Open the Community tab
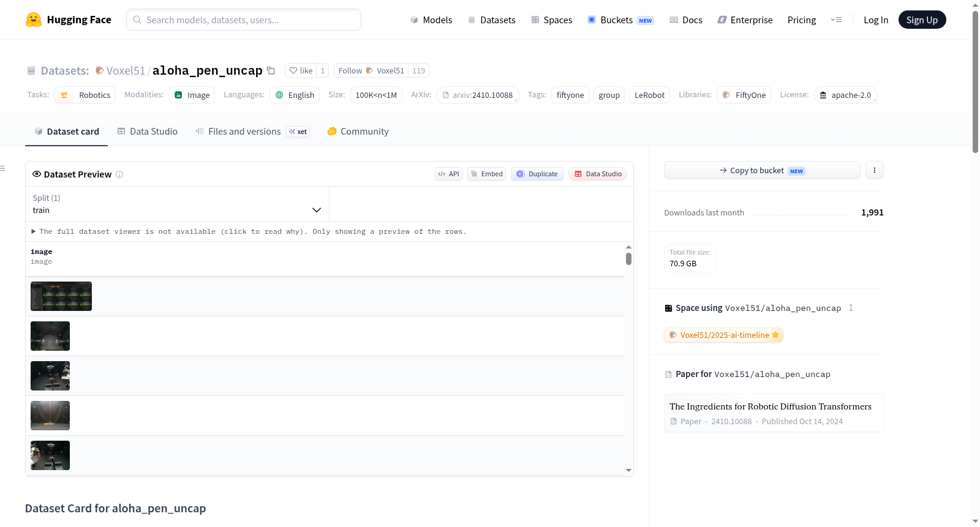The height and width of the screenshot is (527, 980). tap(358, 132)
